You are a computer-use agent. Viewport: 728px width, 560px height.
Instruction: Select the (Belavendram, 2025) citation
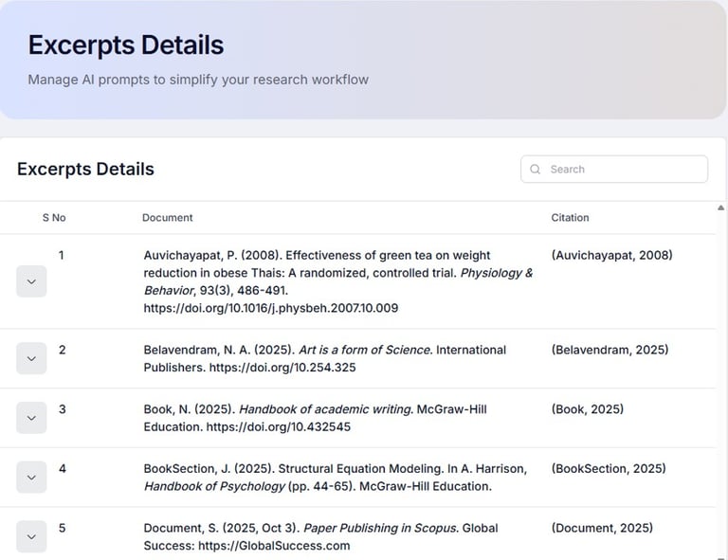610,350
